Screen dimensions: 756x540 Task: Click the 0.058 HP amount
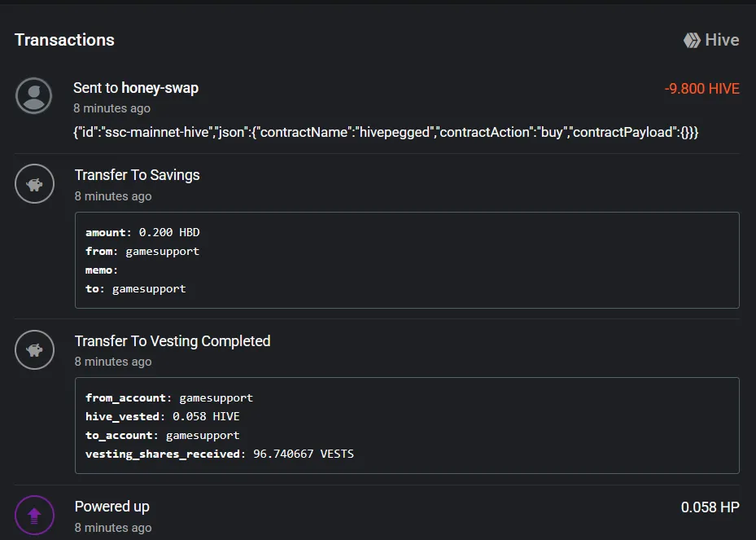coord(710,507)
